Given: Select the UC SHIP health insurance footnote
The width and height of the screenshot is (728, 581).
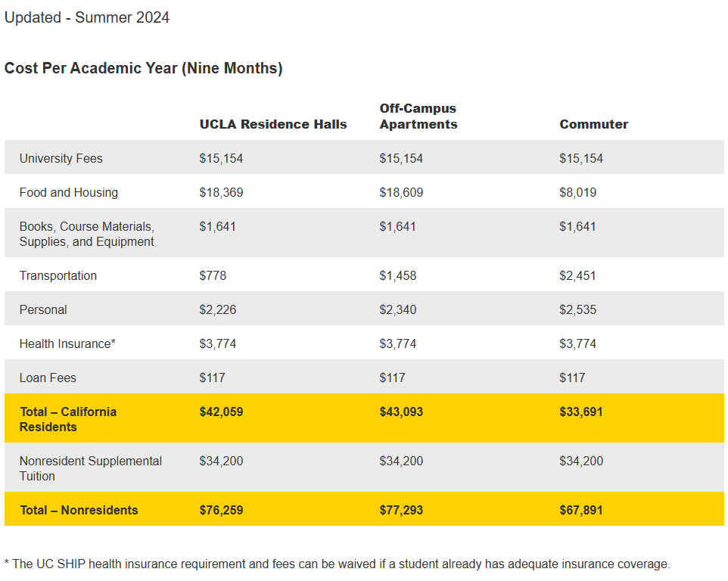Looking at the screenshot, I should 337,564.
